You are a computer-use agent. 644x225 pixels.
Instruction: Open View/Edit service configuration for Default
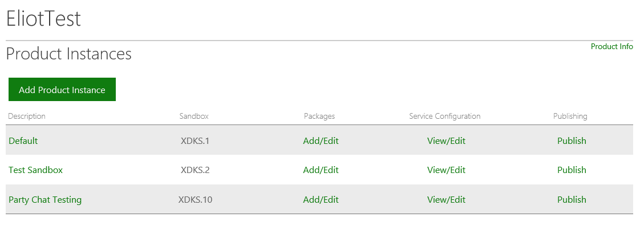[446, 140]
